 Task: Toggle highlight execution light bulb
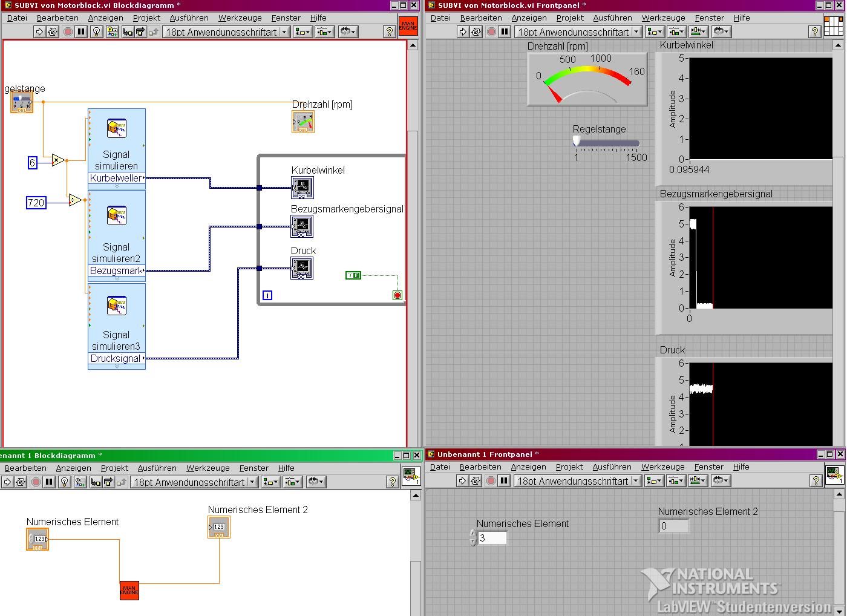pyautogui.click(x=96, y=32)
